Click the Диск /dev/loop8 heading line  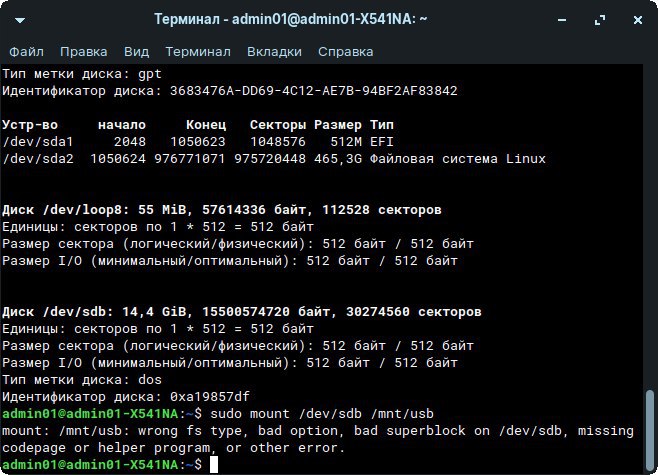[x=222, y=210]
